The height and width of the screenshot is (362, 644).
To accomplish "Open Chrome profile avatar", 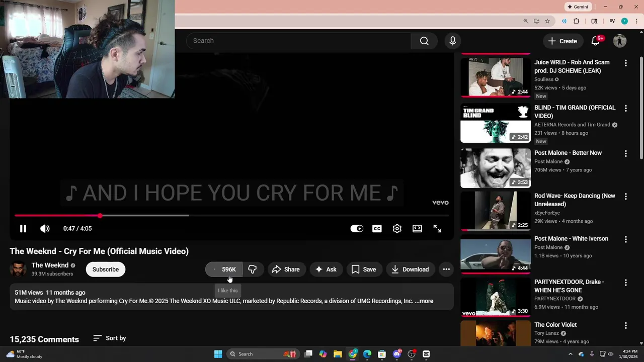I will [624, 21].
